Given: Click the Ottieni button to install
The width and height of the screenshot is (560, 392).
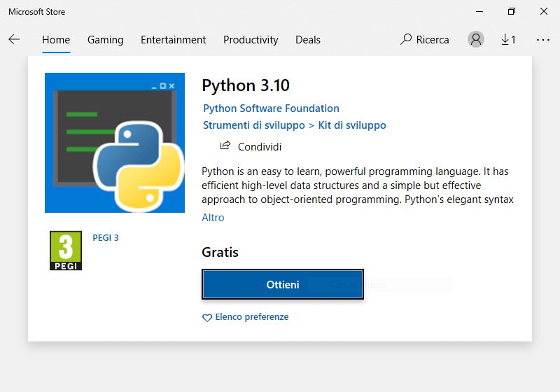Looking at the screenshot, I should [x=283, y=284].
